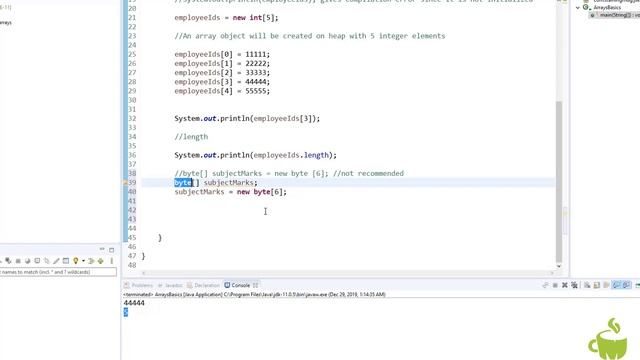Click the '//not recommended' comment on line 38
This screenshot has height=360, width=640.
point(368,173)
